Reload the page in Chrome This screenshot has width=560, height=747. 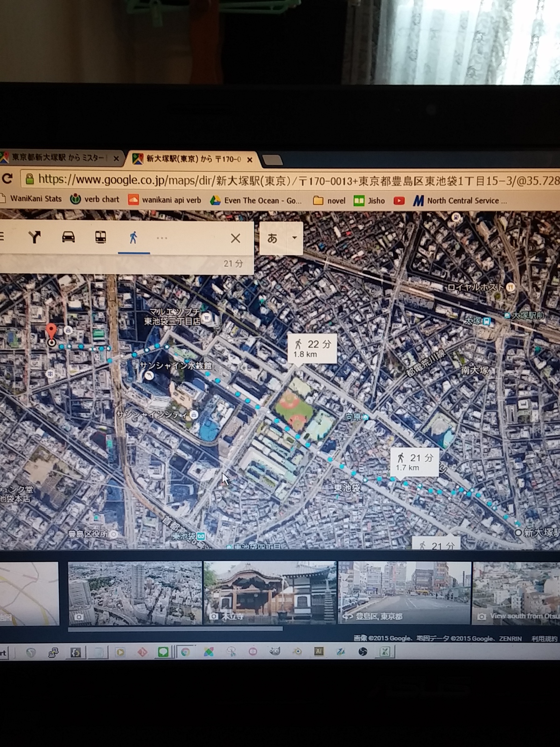click(7, 178)
